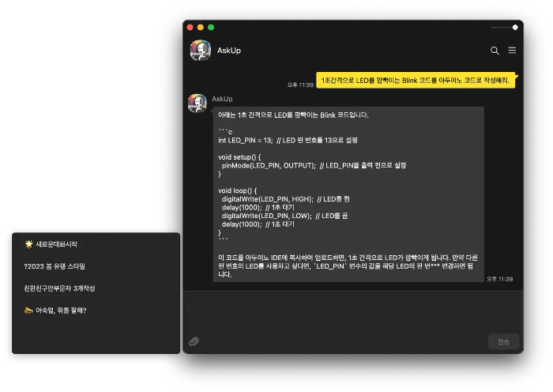Maximize the chat window with green button
This screenshot has width=553, height=392.
coord(211,28)
